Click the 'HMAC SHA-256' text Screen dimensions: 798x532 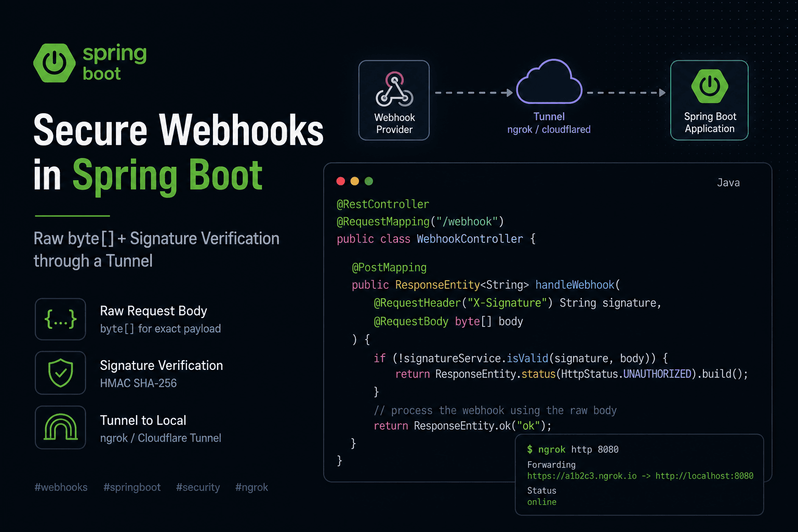[x=138, y=383]
